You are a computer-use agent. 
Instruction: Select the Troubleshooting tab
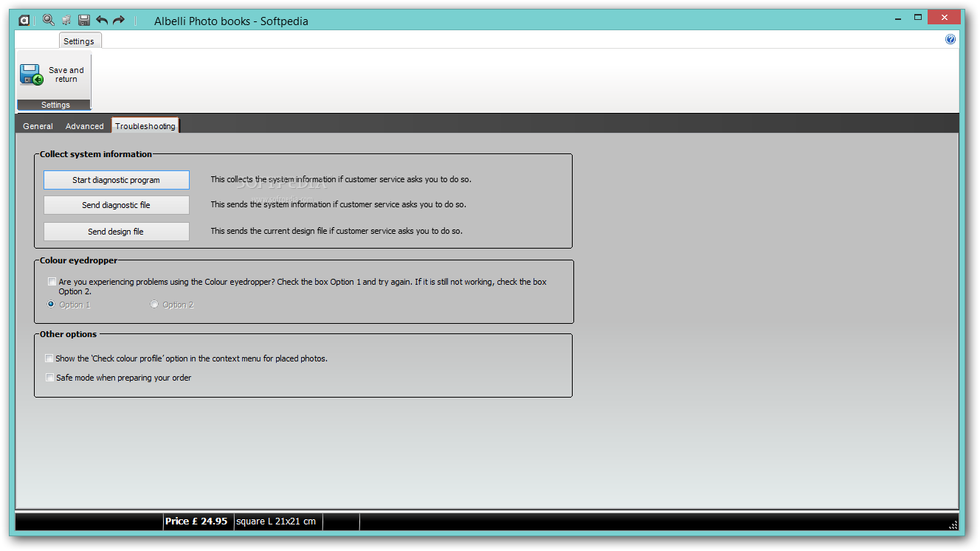point(145,126)
